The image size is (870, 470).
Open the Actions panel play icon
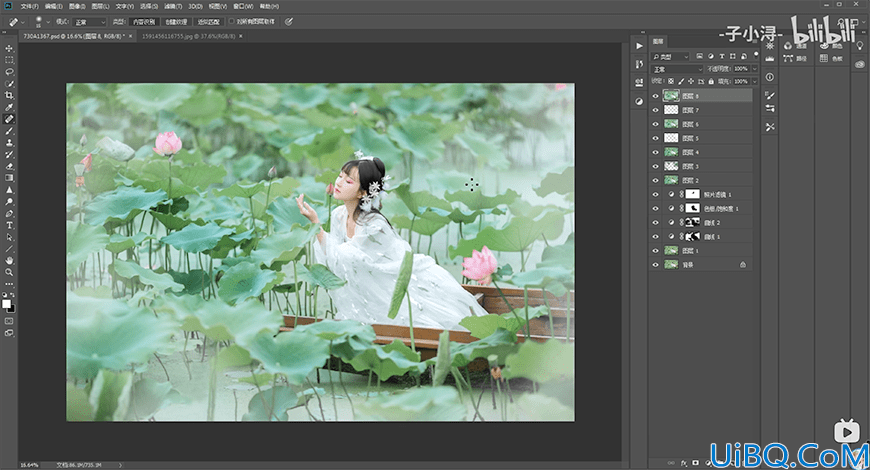point(639,46)
